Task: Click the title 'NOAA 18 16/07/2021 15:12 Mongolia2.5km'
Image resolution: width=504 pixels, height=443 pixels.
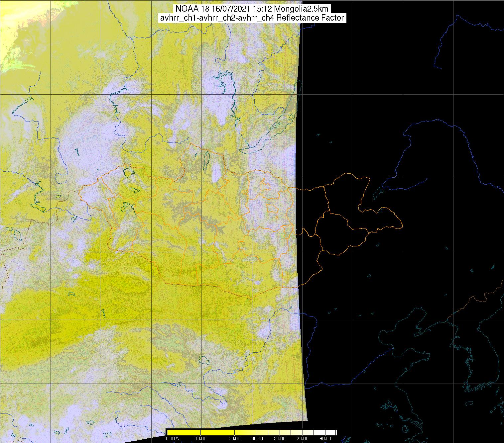Action: point(252,9)
